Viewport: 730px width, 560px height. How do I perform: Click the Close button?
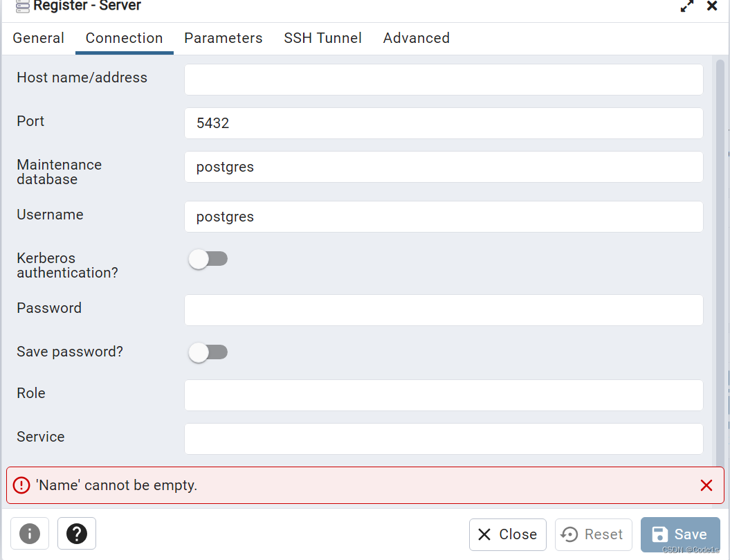coord(508,534)
